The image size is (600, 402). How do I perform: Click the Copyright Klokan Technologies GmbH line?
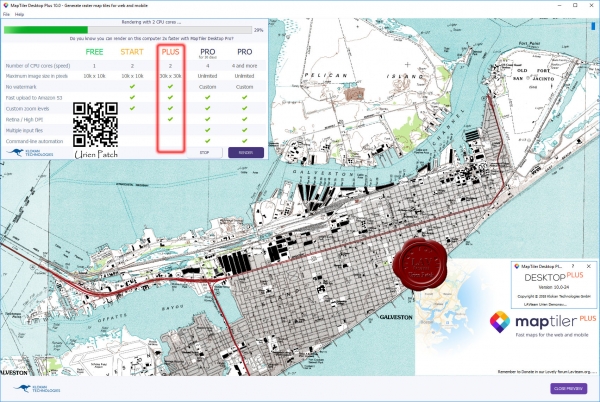pos(554,296)
